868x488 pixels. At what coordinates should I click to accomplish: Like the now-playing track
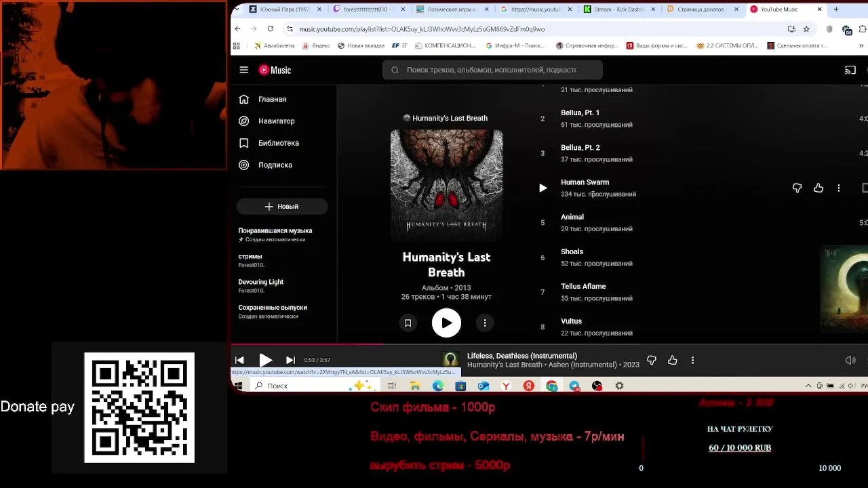[673, 361]
